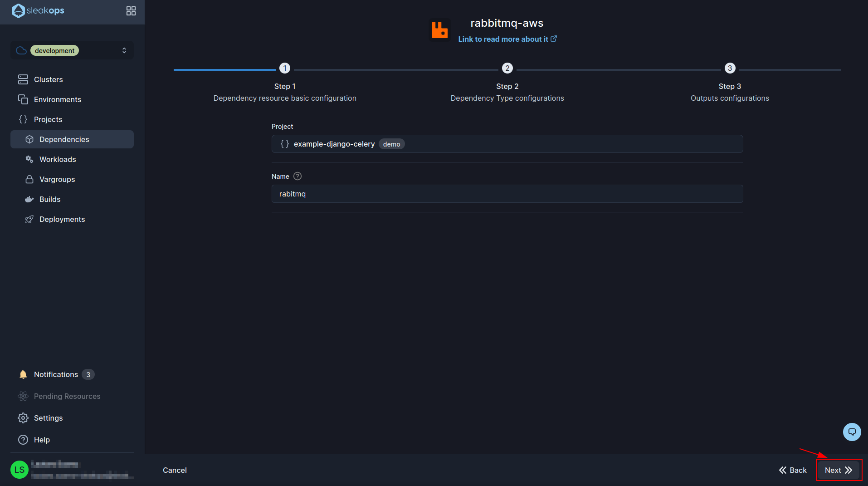This screenshot has height=486, width=868.
Task: Click Outputs configurations label
Action: (730, 98)
